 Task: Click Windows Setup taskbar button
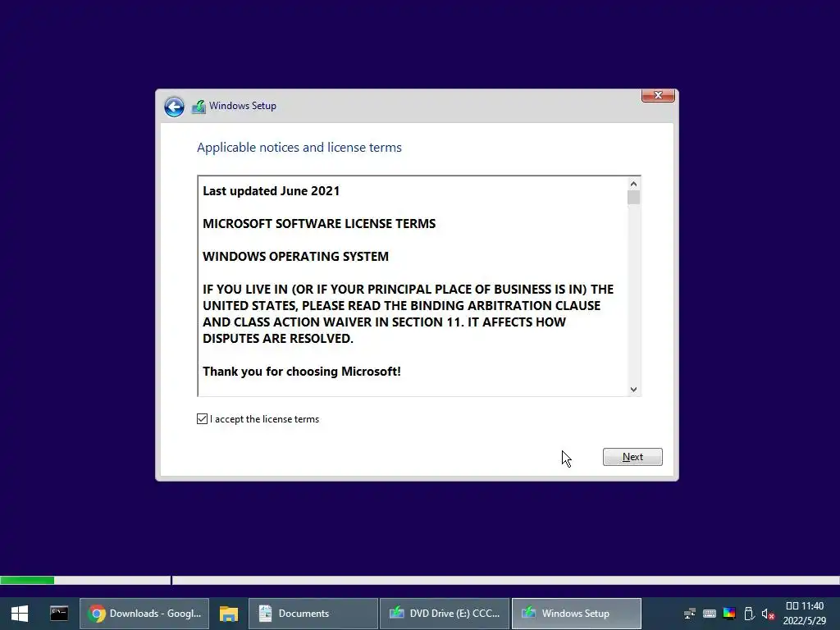577,614
